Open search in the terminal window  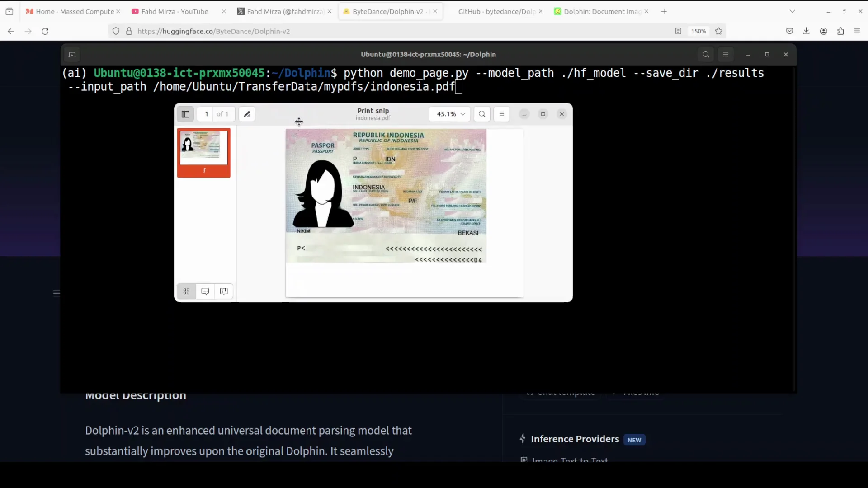click(706, 54)
